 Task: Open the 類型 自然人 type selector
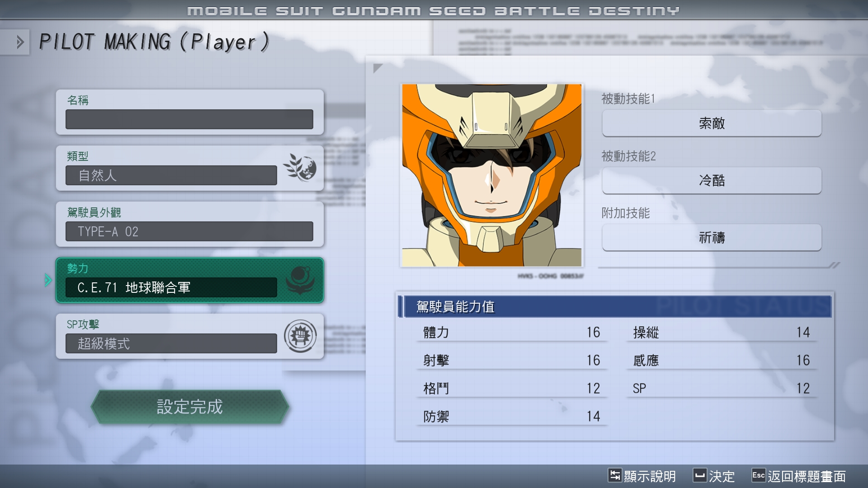(x=171, y=175)
